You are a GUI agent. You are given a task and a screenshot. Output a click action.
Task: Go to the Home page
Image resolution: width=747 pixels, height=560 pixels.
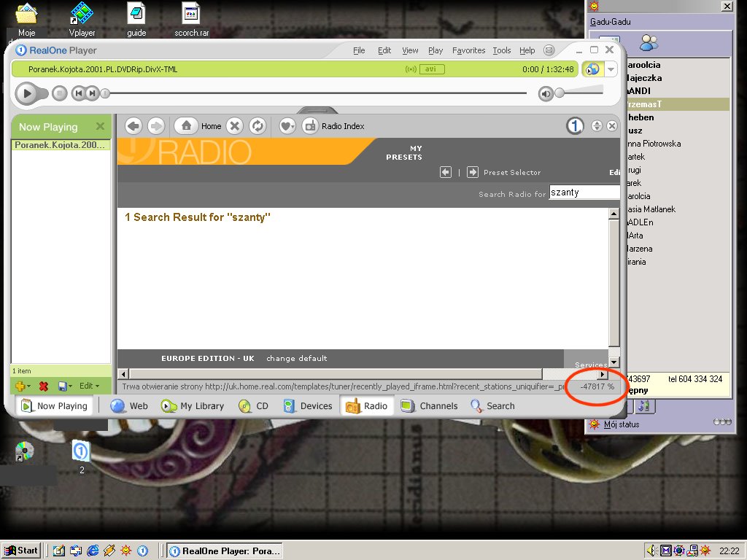198,126
